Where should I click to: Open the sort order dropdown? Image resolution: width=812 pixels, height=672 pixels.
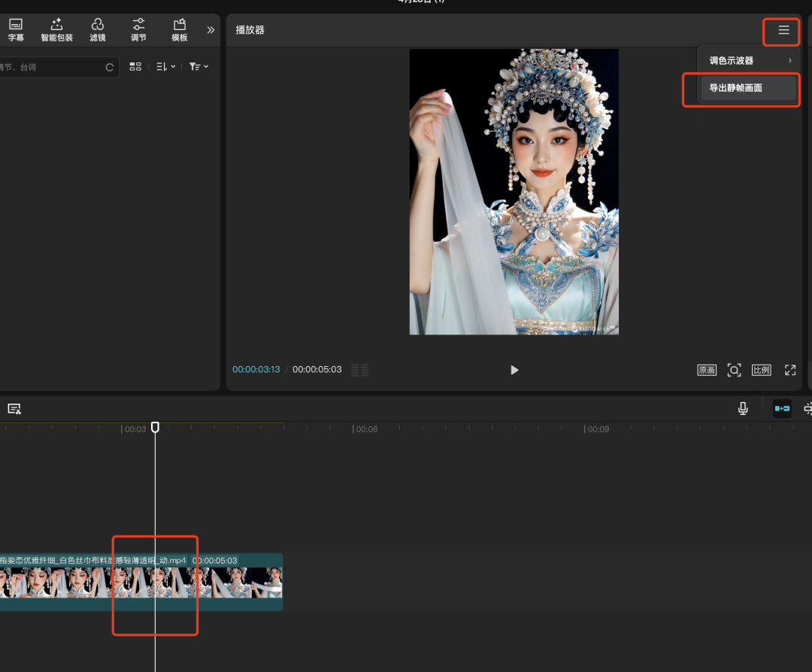165,67
